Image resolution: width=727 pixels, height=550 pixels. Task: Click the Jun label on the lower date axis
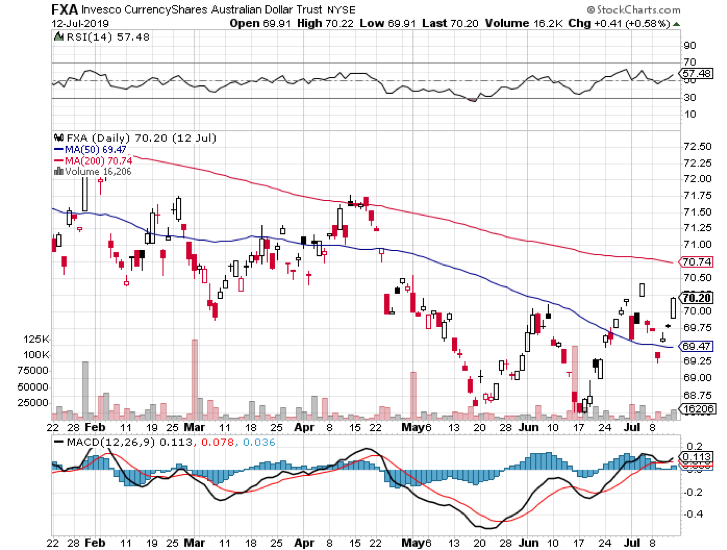pyautogui.click(x=528, y=543)
